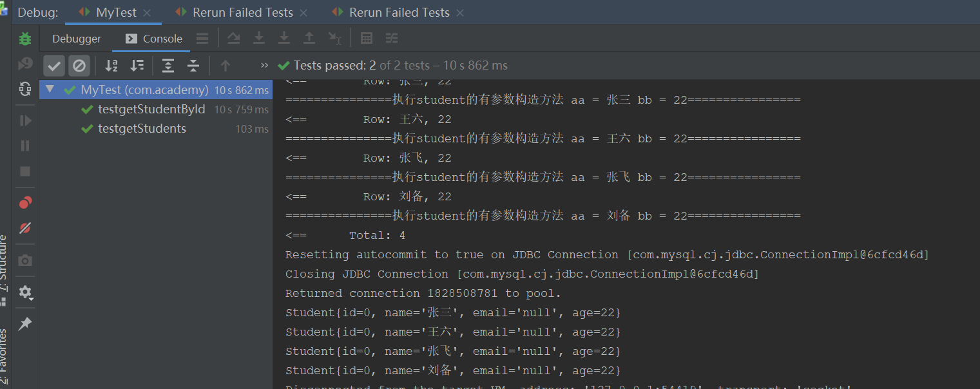The width and height of the screenshot is (980, 389).
Task: Click the 'Tests passed: 2 of 2 tests' status
Action: (x=400, y=65)
